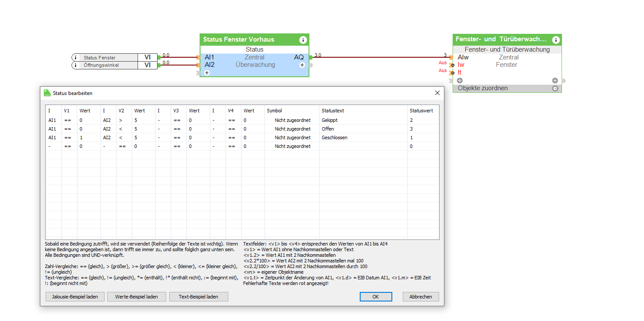
Task: Click the Jalousie-Beispiel laden button
Action: (75, 297)
